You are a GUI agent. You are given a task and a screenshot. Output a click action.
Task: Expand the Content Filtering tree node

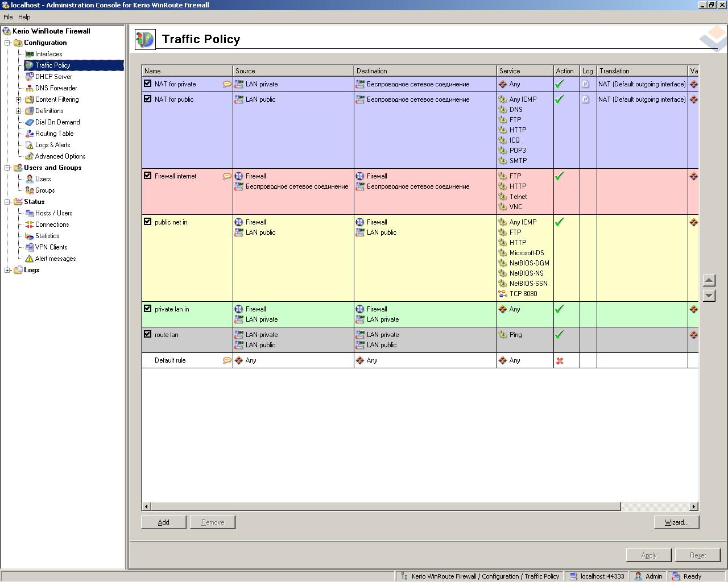19,99
